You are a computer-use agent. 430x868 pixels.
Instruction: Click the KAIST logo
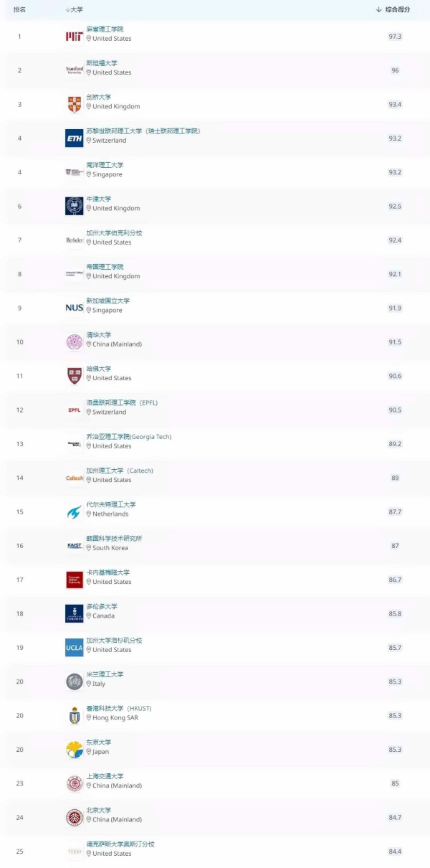click(x=74, y=545)
